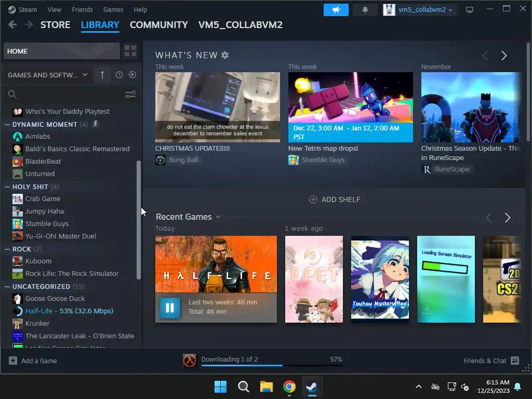Open New Tetris map drops news thumbnail
This screenshot has width=532, height=399.
(x=351, y=107)
